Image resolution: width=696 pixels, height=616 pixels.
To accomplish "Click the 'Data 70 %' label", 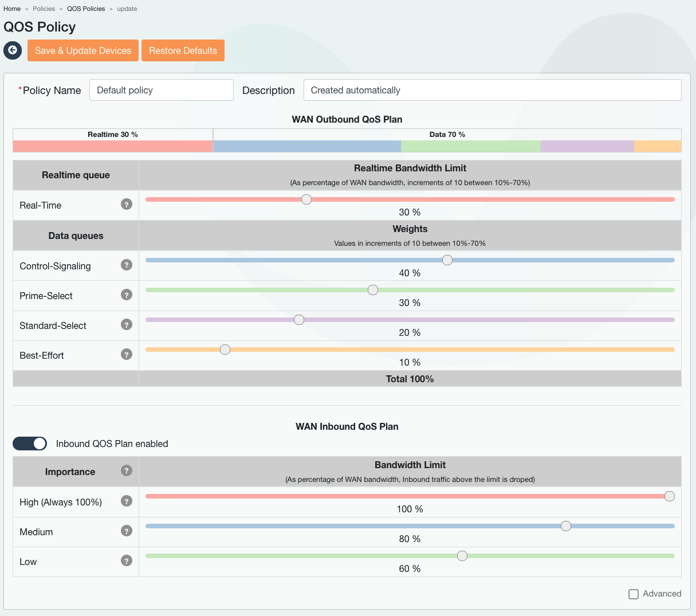I will point(447,135).
